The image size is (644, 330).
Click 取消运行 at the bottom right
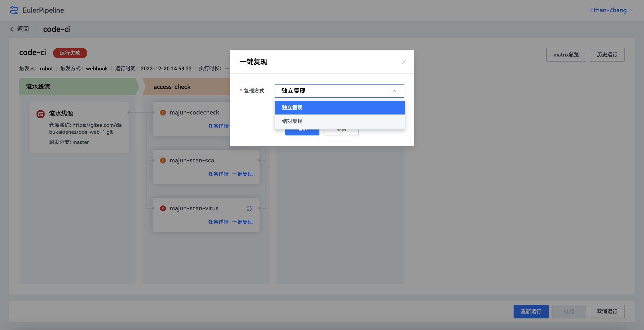pyautogui.click(x=607, y=311)
